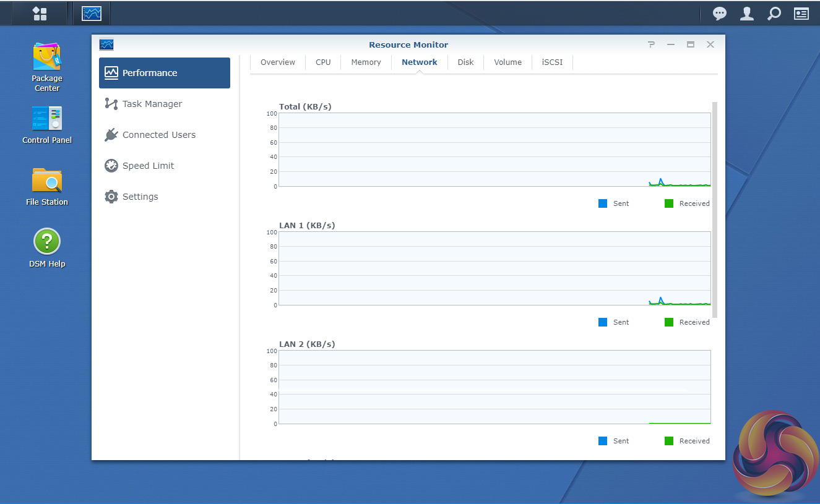Open DSM Help desktop icon
The width and height of the screenshot is (820, 504).
(x=47, y=247)
